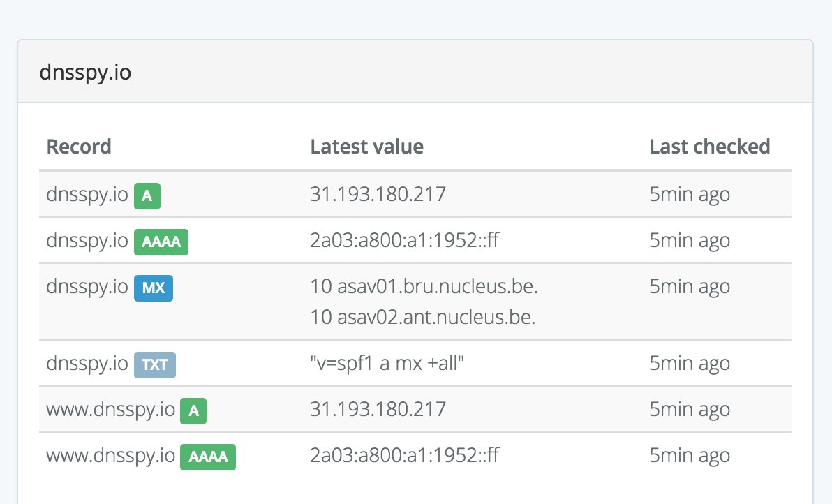Click the dnsspy.io panel title
Viewport: 832px width, 504px height.
87,73
